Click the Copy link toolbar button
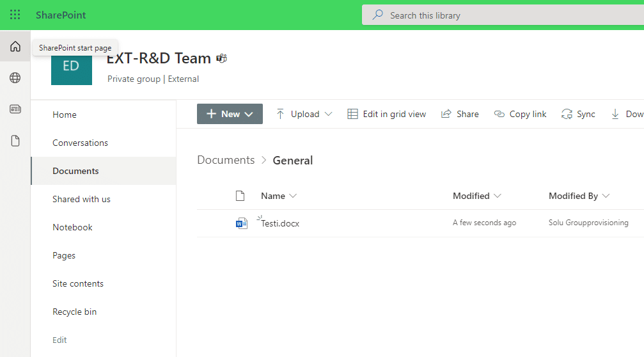 pos(520,114)
